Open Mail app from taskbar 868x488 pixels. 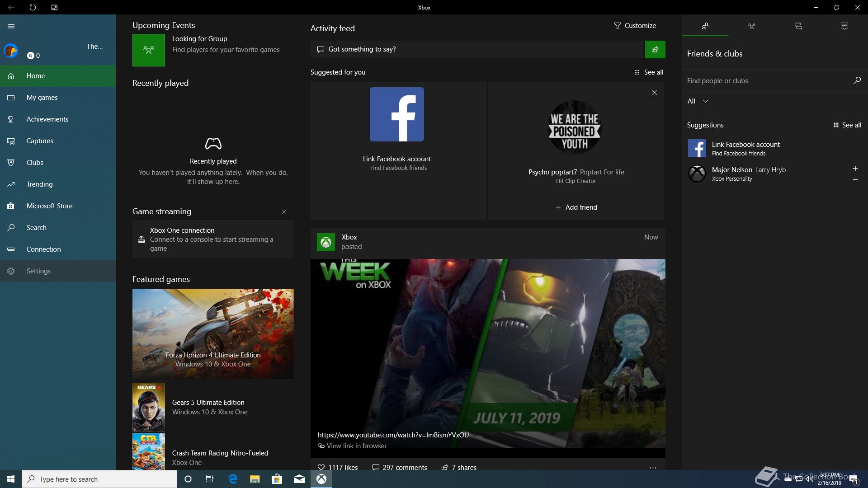[299, 479]
